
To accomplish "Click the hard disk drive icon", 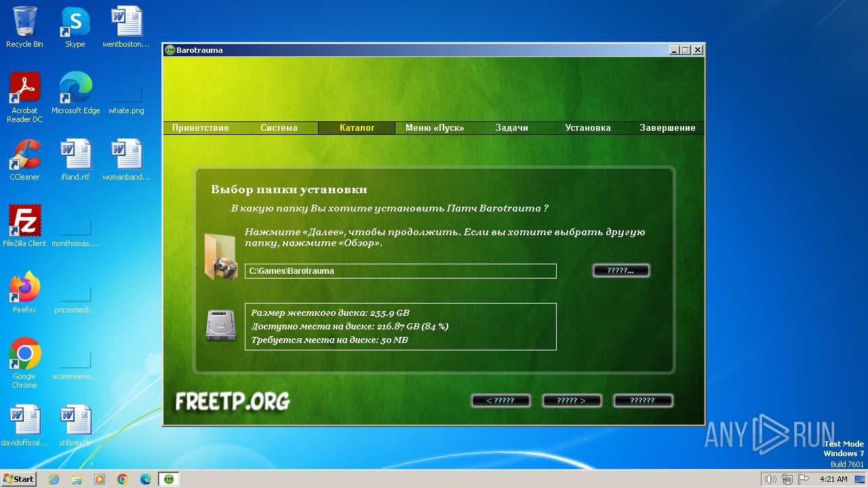I will tap(220, 325).
